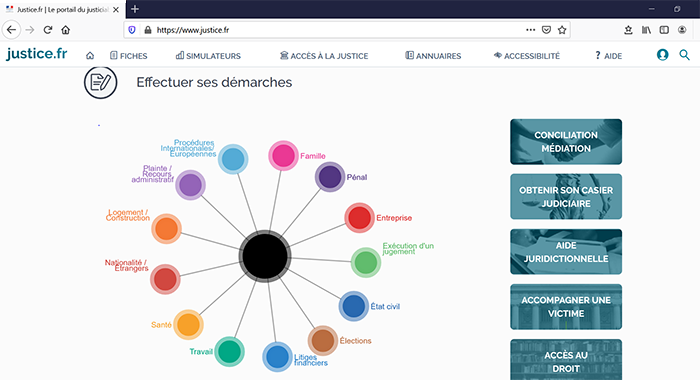Open the AIDE help menu
This screenshot has height=380, width=700.
(x=608, y=56)
